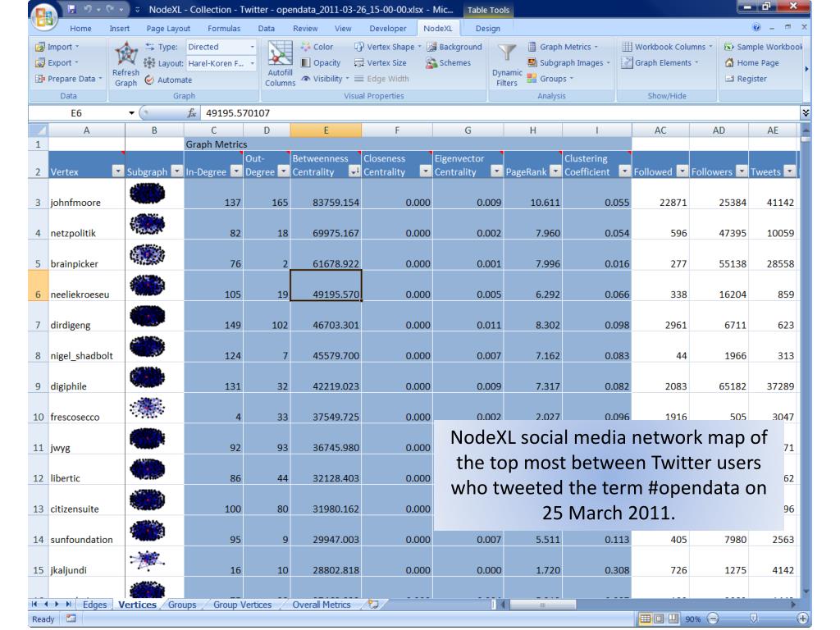Click the insert function fx button
Viewport: 840px width, 630px height.
(191, 113)
